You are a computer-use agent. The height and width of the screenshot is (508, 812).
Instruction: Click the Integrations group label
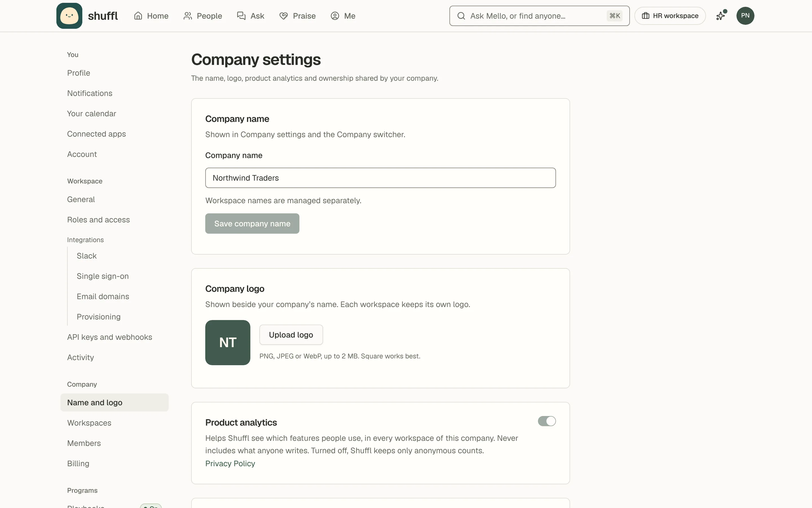tap(85, 240)
